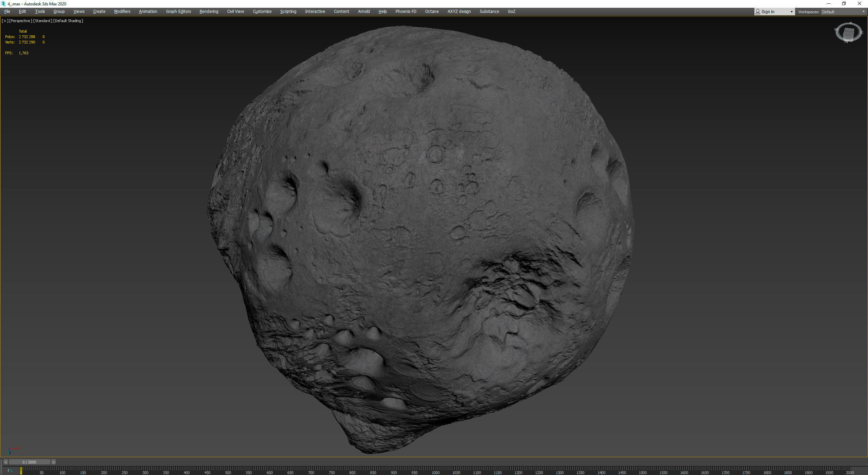This screenshot has width=868, height=475.
Task: Click the XYZ axis tripod in viewport corner
Action: coord(13,450)
